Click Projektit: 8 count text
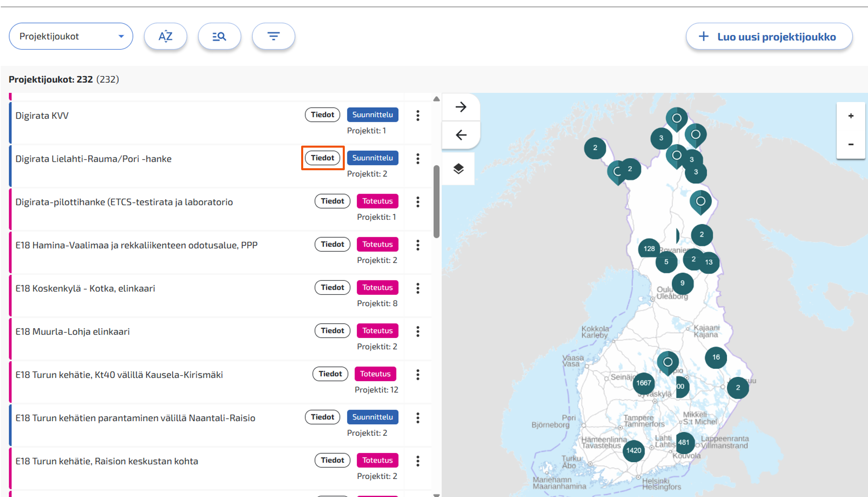Image resolution: width=868 pixels, height=497 pixels. click(377, 303)
